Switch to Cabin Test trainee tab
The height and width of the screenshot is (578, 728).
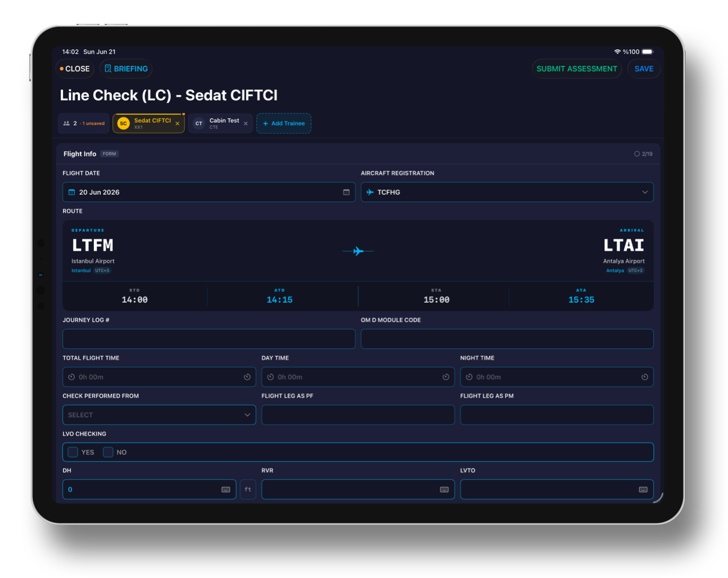(x=220, y=124)
